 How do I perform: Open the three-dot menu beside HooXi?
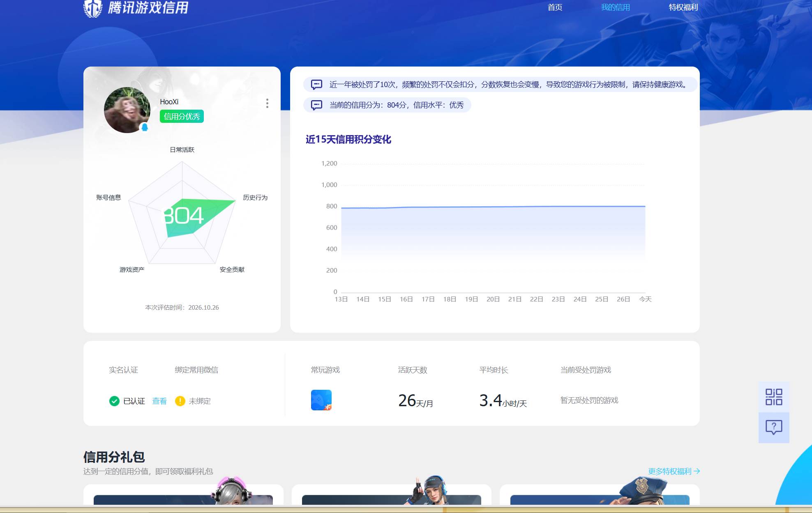[267, 103]
